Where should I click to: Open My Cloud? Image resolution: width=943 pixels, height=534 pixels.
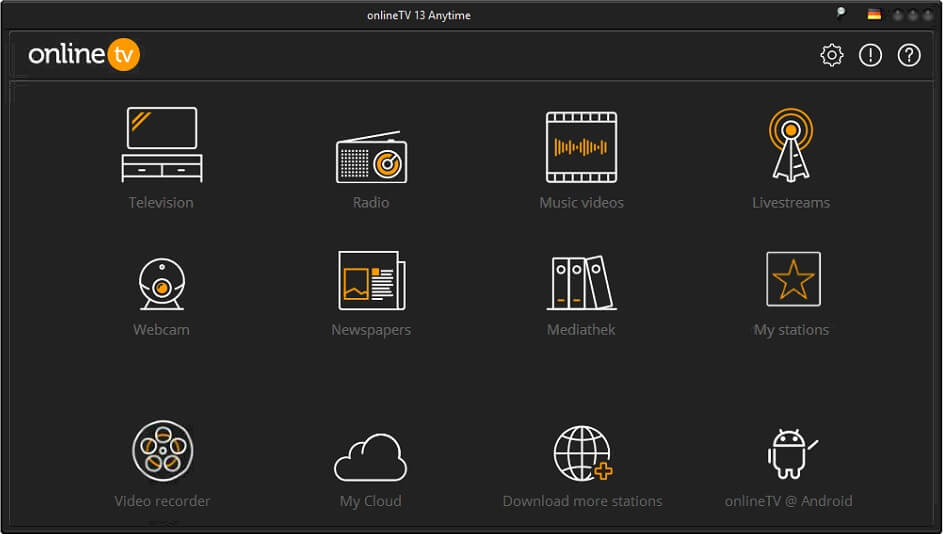point(370,457)
